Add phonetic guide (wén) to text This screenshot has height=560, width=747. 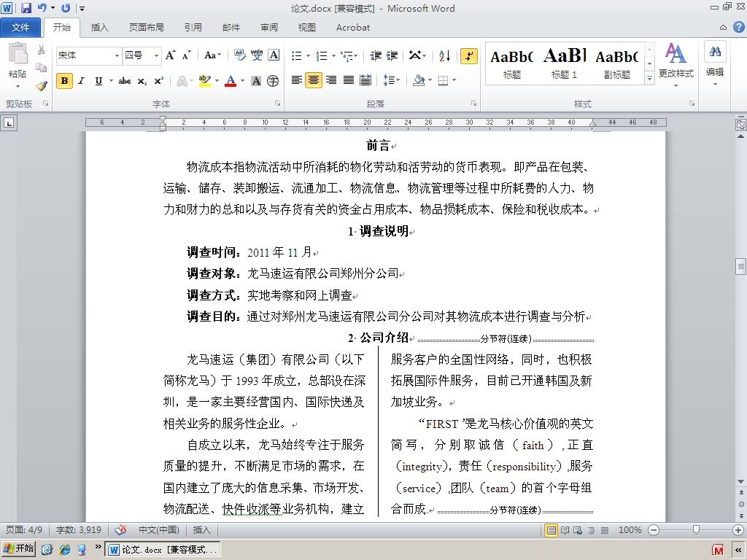pos(257,55)
